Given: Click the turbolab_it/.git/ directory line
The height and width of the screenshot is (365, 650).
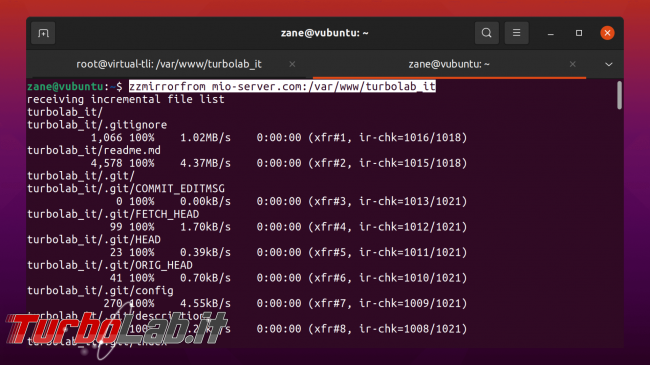Looking at the screenshot, I should pyautogui.click(x=81, y=175).
